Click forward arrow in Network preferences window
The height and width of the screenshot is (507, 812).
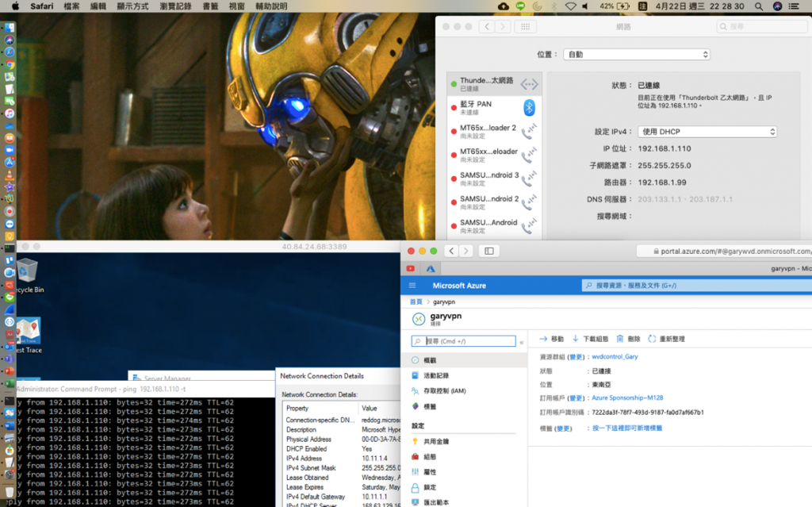pos(502,26)
